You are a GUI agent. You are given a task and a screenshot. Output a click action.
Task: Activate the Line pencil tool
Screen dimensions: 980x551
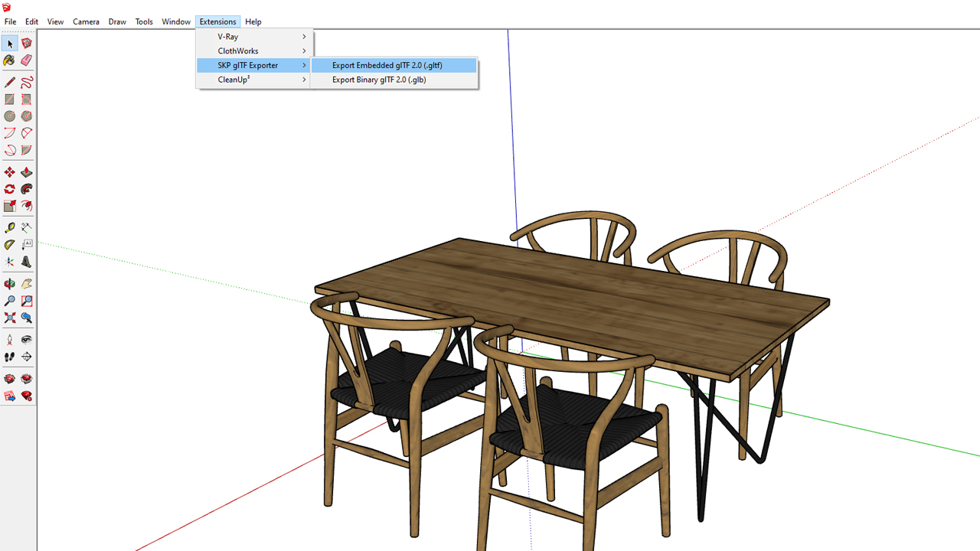[10, 83]
